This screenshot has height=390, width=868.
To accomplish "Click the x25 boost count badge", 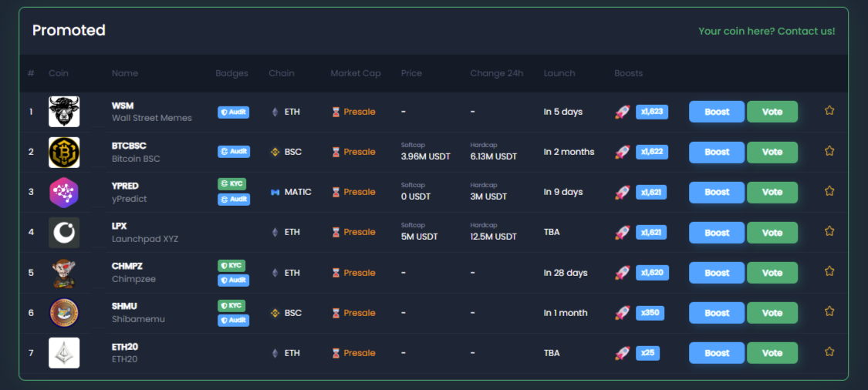I will (647, 353).
